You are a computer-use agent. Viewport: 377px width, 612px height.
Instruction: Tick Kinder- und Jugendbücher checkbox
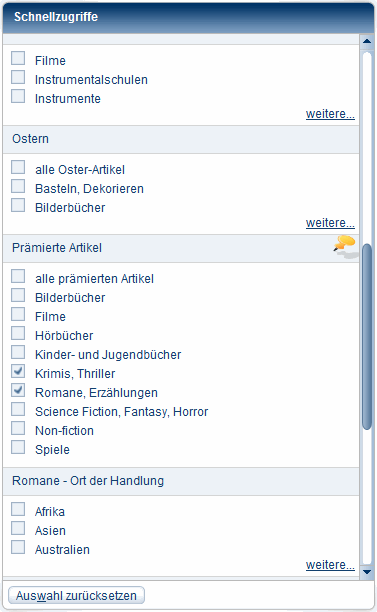[18, 352]
